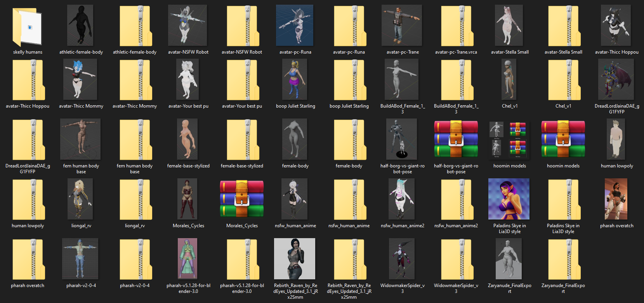The height and width of the screenshot is (303, 644).
Task: Click the pharah-v5.1.28-for-blender-3.0 image thumbnail
Action: pyautogui.click(x=187, y=259)
